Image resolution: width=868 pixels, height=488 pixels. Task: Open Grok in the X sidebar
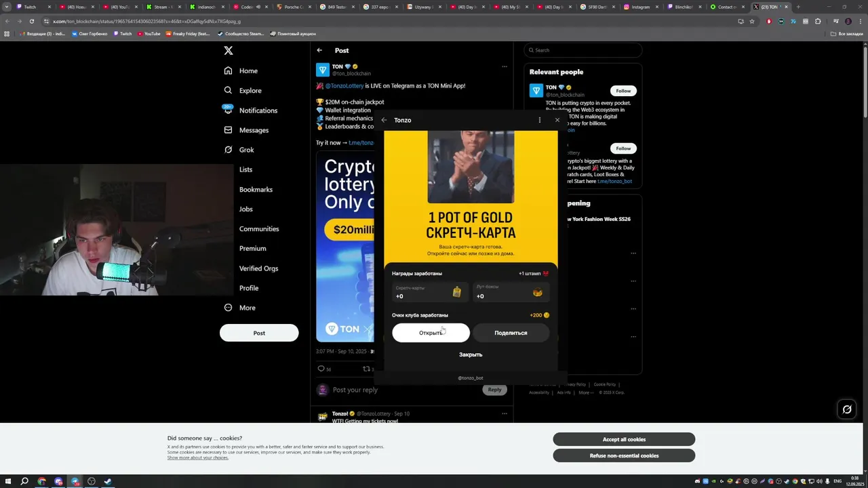pos(247,150)
